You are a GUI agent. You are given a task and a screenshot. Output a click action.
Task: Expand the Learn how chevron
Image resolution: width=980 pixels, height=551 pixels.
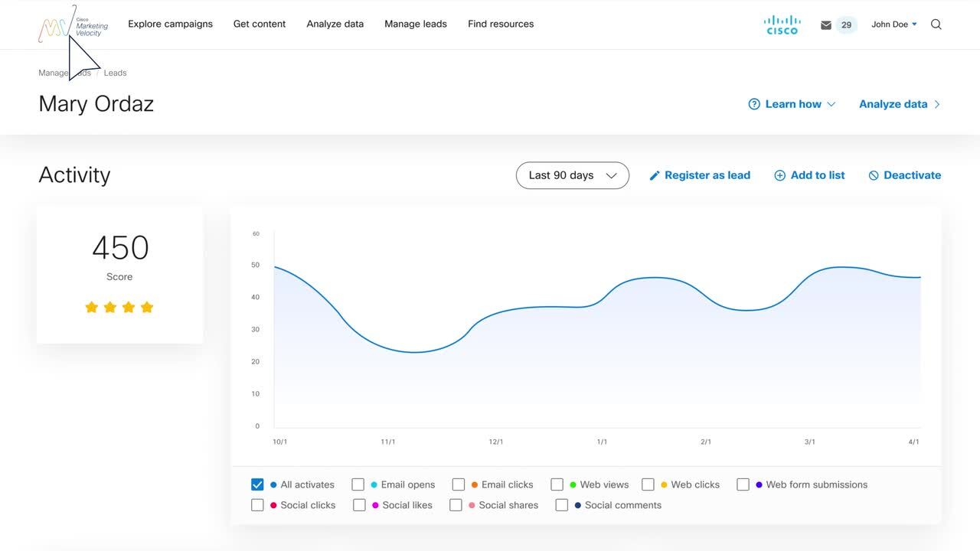[x=831, y=104]
